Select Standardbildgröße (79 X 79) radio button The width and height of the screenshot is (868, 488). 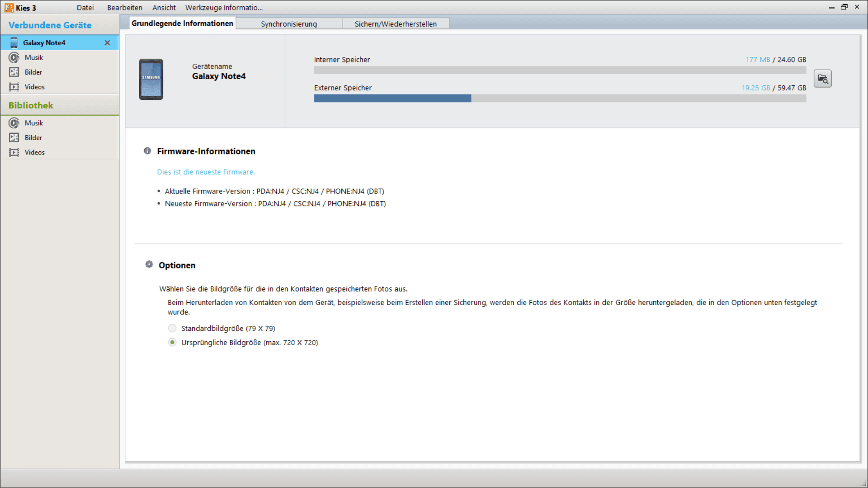click(172, 328)
